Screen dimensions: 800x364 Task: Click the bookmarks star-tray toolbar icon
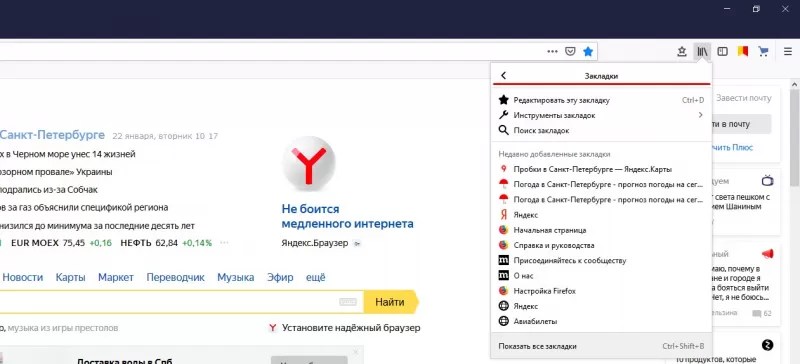coord(682,51)
